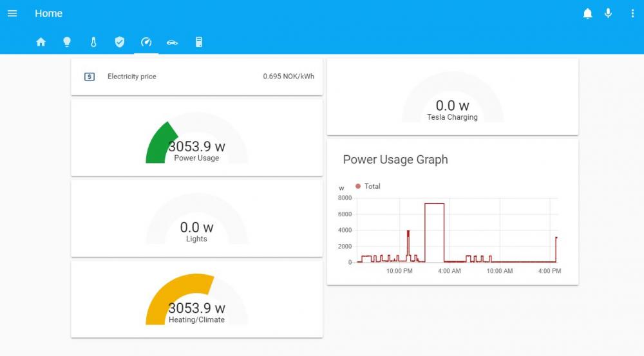Viewport: 644px width, 356px height.
Task: Open the car tab
Action: click(x=172, y=42)
